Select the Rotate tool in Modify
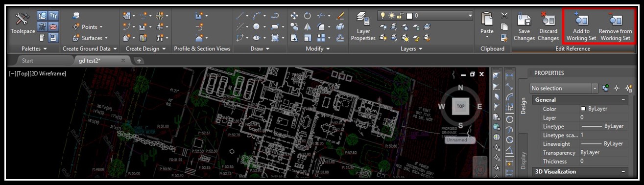Screen dimensions: 644x185 pos(308,16)
